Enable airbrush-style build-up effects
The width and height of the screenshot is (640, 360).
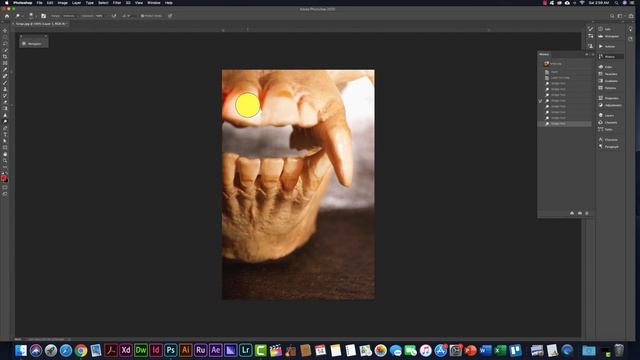pos(114,16)
